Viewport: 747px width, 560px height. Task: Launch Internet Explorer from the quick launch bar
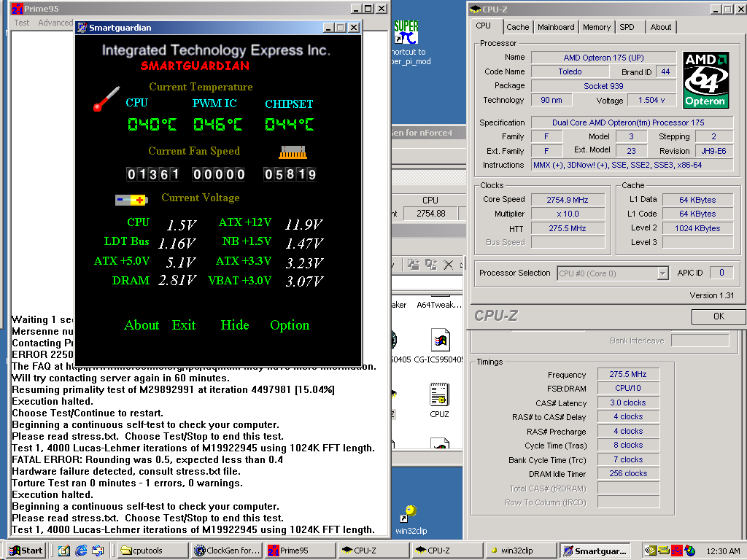pos(81,551)
